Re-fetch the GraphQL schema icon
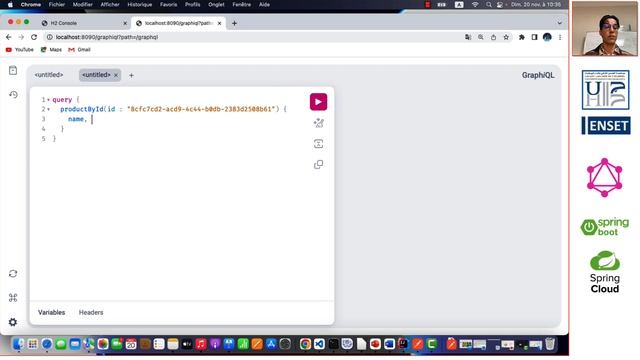 [13, 273]
